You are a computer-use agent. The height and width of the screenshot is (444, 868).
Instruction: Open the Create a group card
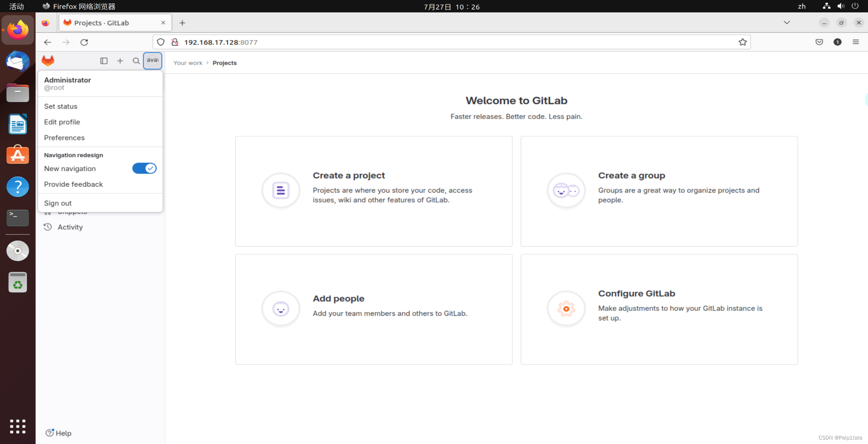(659, 191)
